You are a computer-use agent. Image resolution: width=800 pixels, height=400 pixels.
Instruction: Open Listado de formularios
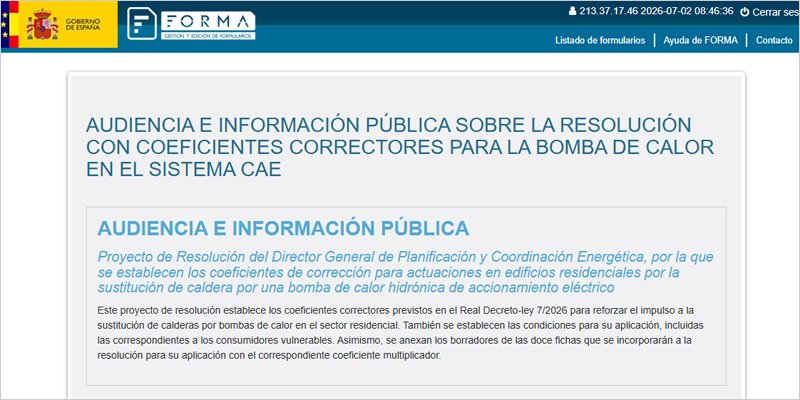click(600, 40)
